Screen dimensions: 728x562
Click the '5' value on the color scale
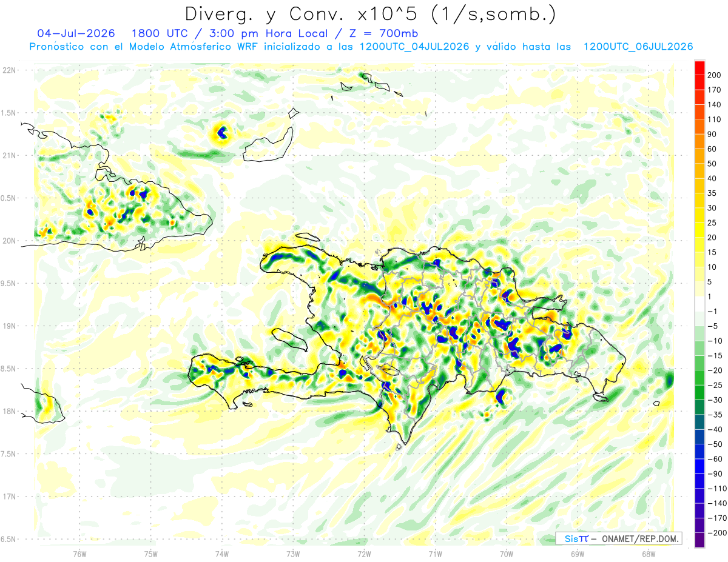pos(711,282)
